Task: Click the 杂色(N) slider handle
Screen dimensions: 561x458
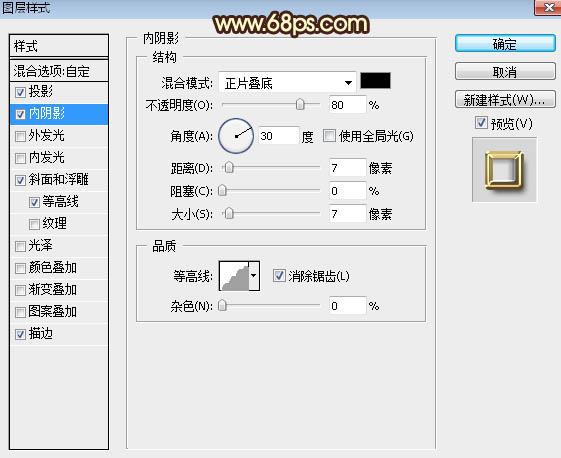Action: (x=222, y=306)
